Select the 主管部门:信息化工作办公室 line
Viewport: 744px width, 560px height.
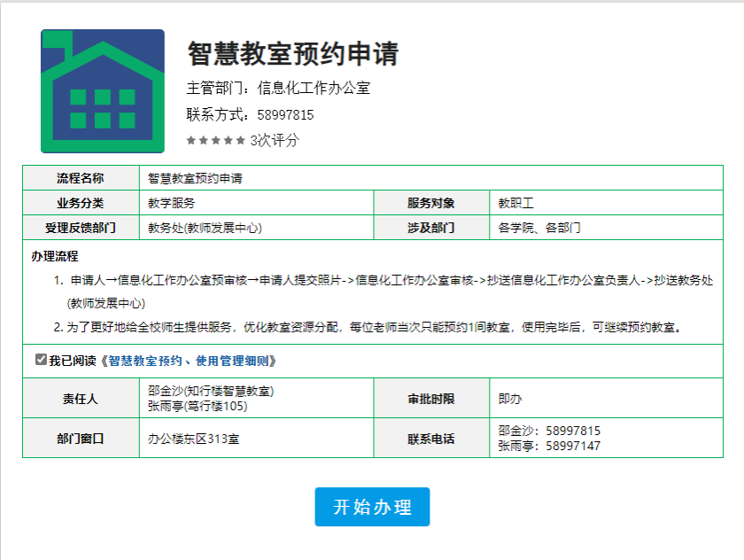click(278, 89)
